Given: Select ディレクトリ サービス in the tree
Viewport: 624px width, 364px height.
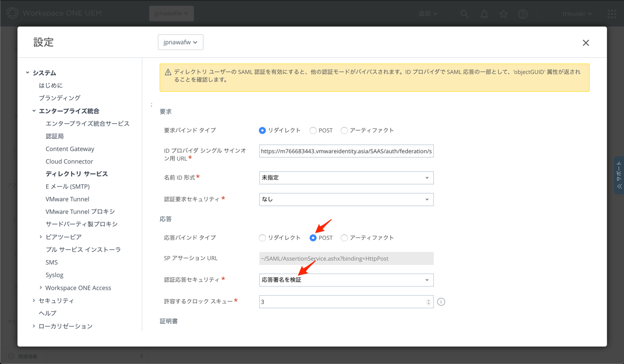Looking at the screenshot, I should (x=76, y=174).
